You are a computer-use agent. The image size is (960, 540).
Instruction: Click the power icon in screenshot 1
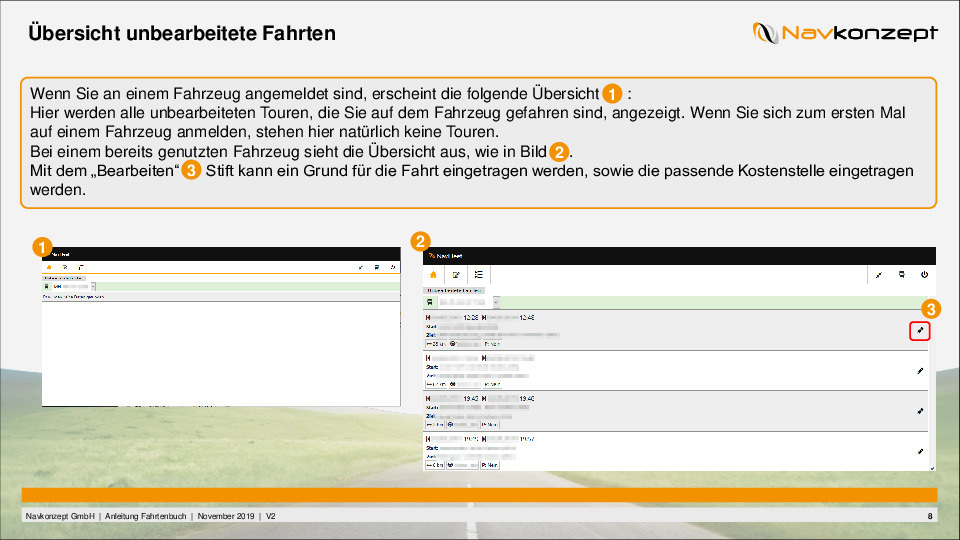coord(393,268)
